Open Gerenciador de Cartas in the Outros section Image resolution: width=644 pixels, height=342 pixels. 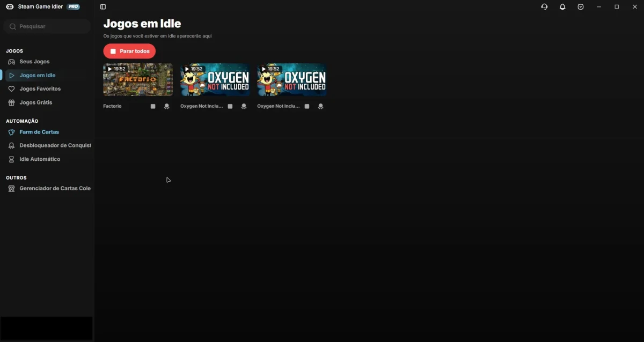pos(47,189)
